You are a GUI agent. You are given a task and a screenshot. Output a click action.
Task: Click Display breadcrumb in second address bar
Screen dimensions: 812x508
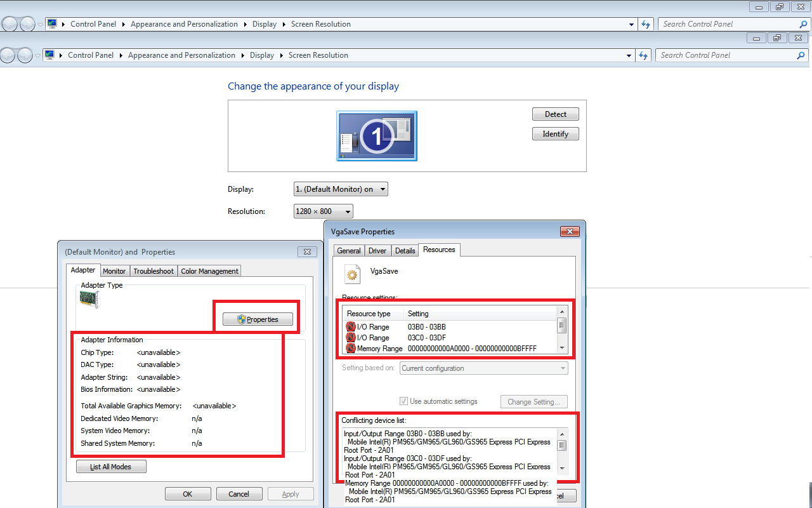click(262, 55)
